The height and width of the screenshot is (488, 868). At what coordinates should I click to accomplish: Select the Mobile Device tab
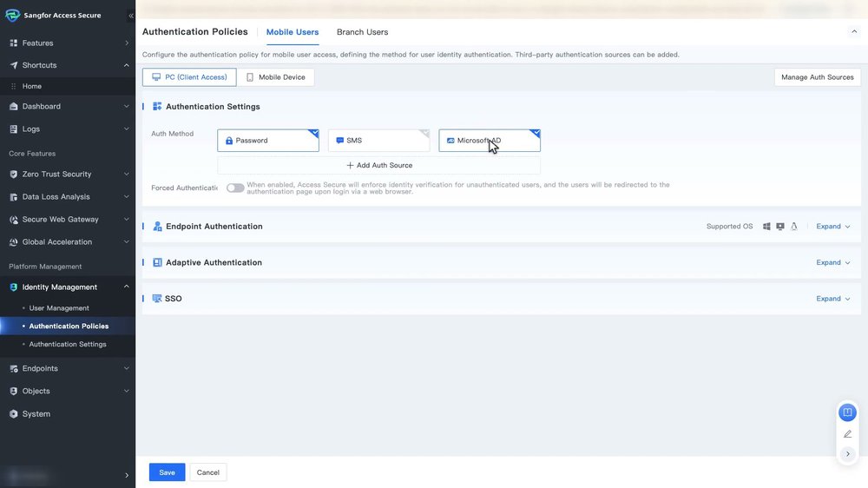(x=276, y=77)
